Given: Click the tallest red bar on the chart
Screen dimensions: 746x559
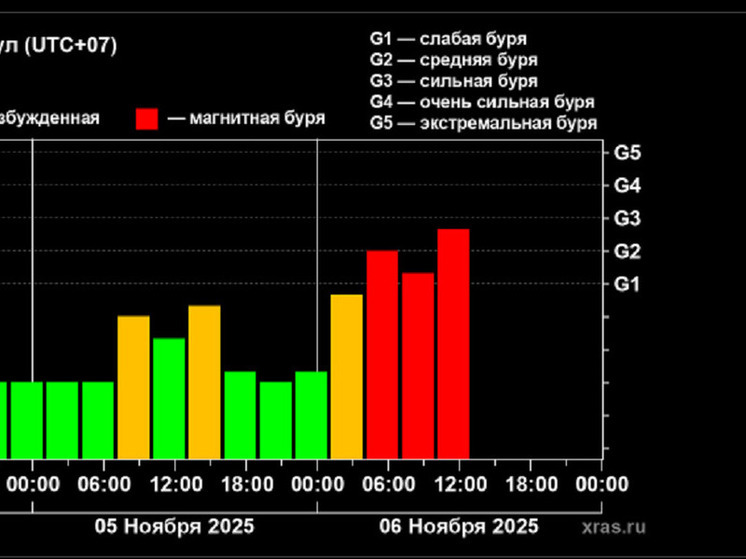Looking at the screenshot, I should click(453, 342).
